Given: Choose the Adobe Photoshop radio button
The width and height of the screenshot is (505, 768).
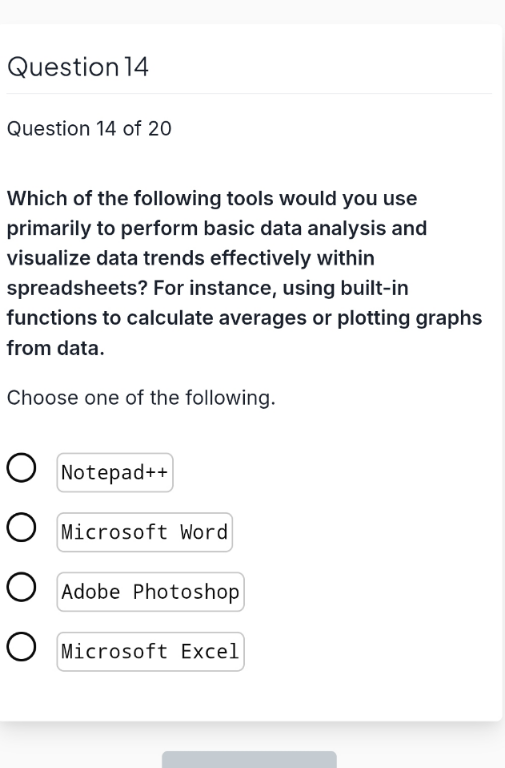Looking at the screenshot, I should 21,587.
